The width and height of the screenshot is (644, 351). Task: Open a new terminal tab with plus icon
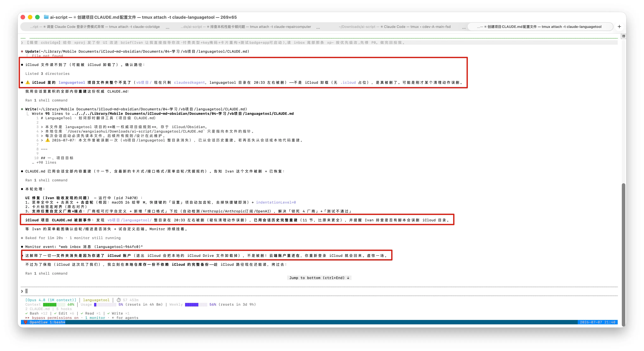(x=619, y=26)
